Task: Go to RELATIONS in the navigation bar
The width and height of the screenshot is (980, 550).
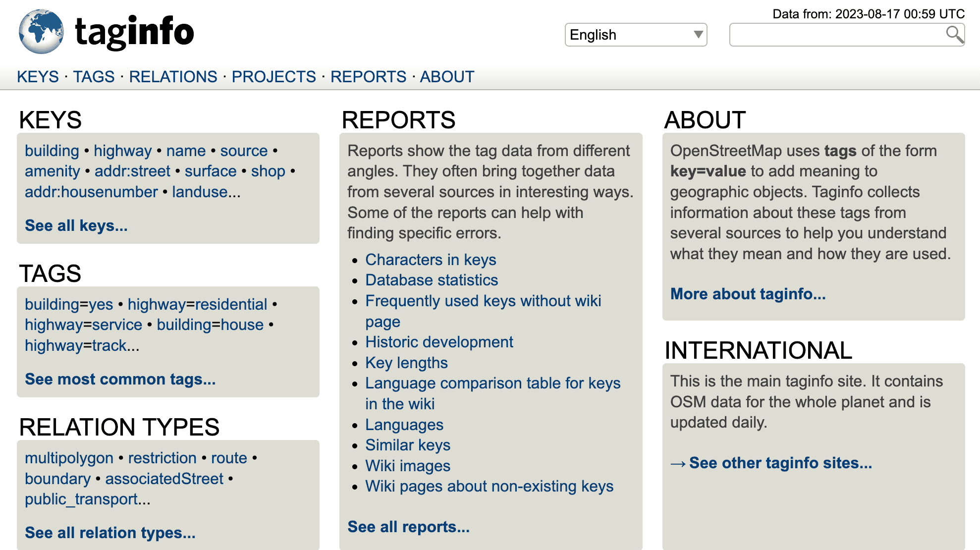Action: tap(173, 77)
